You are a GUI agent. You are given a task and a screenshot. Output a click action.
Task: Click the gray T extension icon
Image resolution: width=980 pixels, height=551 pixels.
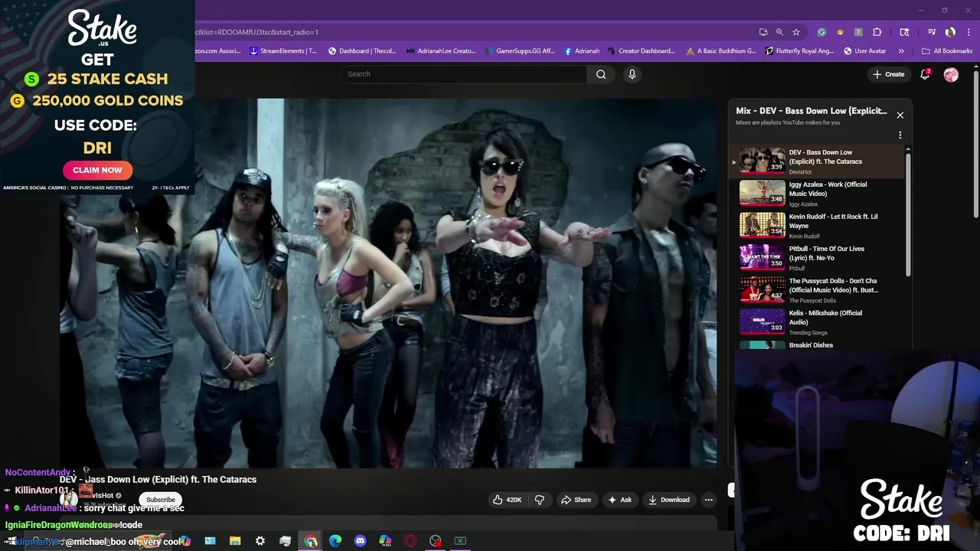pyautogui.click(x=858, y=32)
